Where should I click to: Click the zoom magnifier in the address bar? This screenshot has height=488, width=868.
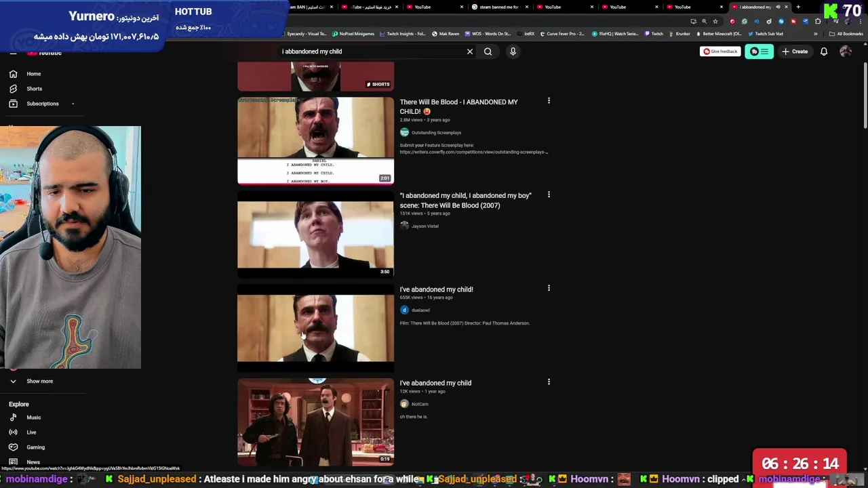click(704, 21)
